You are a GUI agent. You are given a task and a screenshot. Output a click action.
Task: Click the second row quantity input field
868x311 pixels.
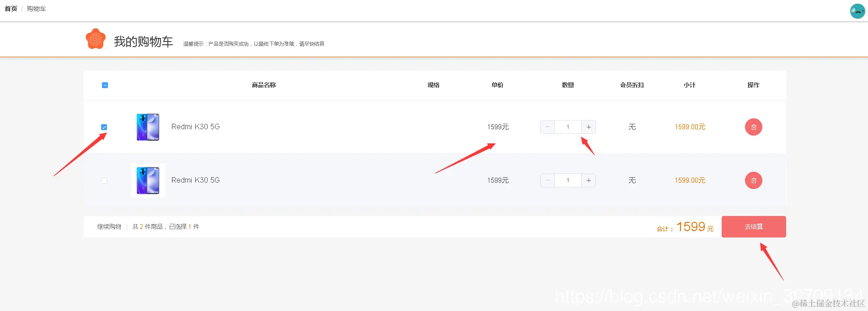(568, 180)
